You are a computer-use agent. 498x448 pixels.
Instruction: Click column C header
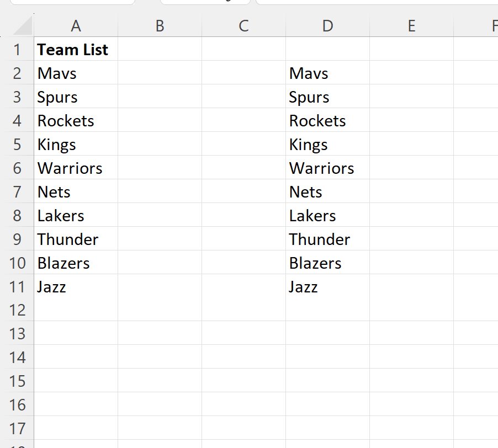(x=243, y=26)
